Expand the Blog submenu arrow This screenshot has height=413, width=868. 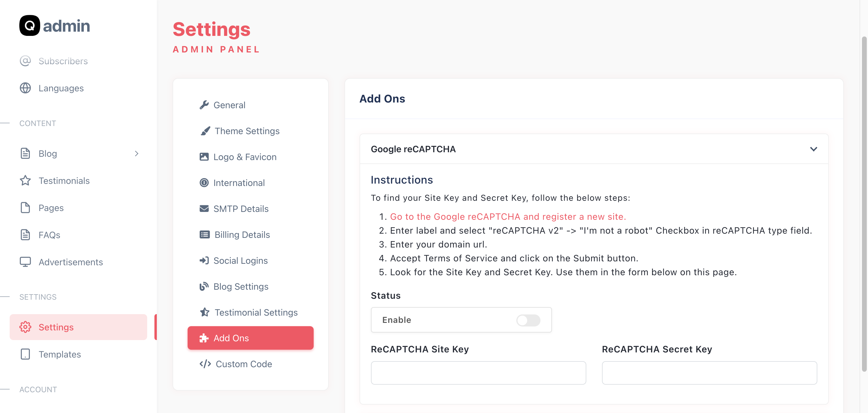pyautogui.click(x=136, y=154)
